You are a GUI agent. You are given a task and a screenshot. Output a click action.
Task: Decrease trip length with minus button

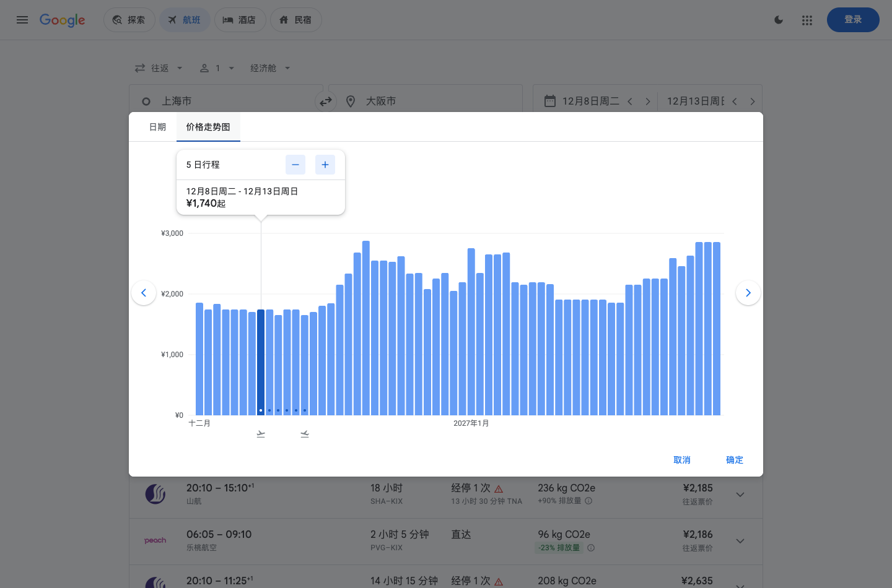[x=295, y=165]
